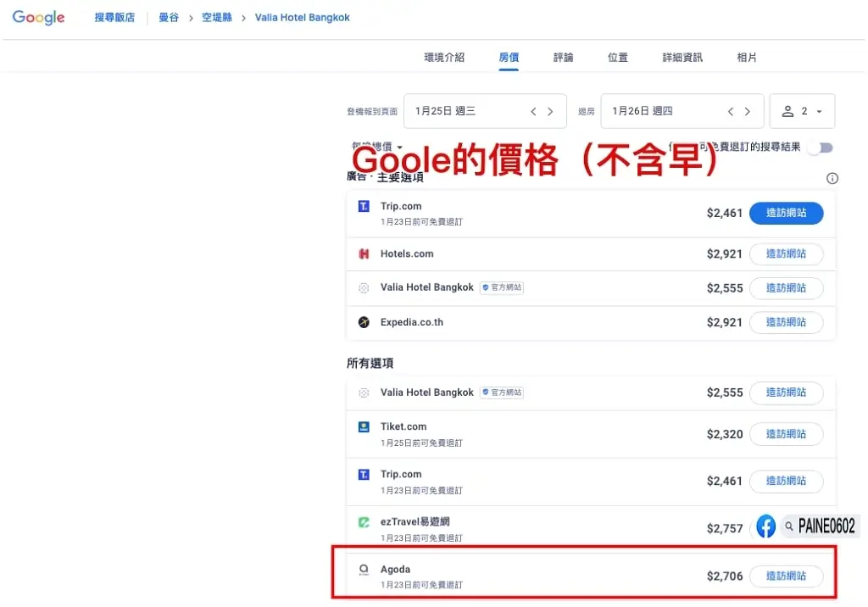Open the guest count dropdown arrow

(820, 112)
